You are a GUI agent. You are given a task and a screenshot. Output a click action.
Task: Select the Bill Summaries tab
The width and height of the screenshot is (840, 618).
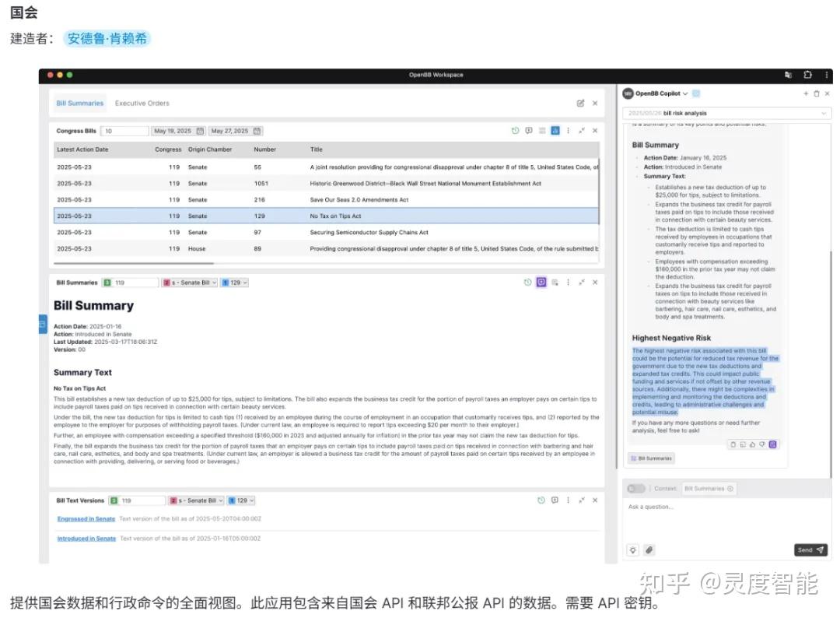[x=79, y=102]
